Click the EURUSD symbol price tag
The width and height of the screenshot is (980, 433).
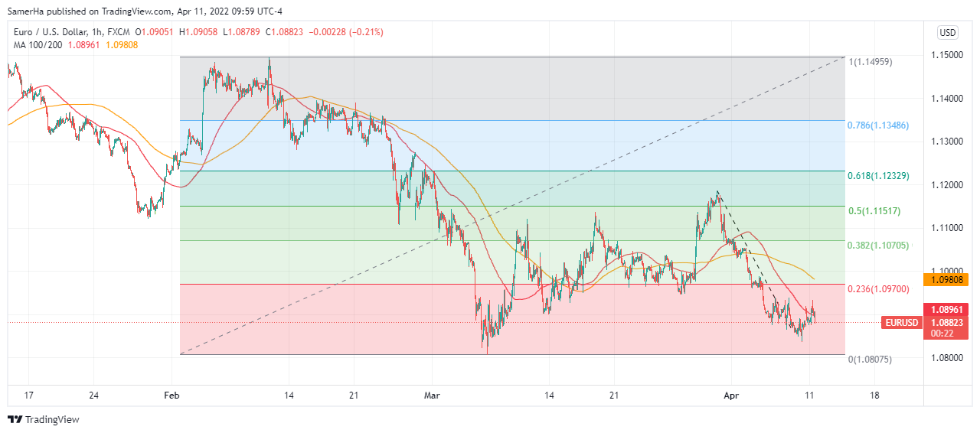[901, 323]
